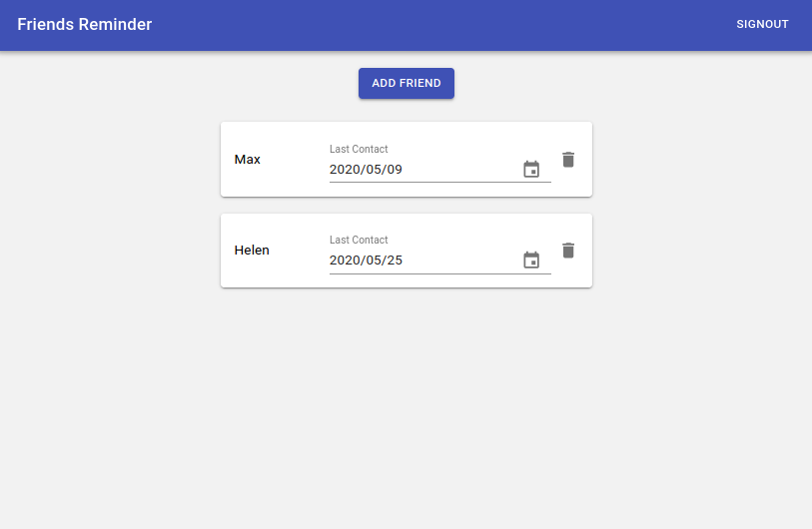The width and height of the screenshot is (812, 529).
Task: Click the Last Contact label above 2020/05/25
Action: 359,240
